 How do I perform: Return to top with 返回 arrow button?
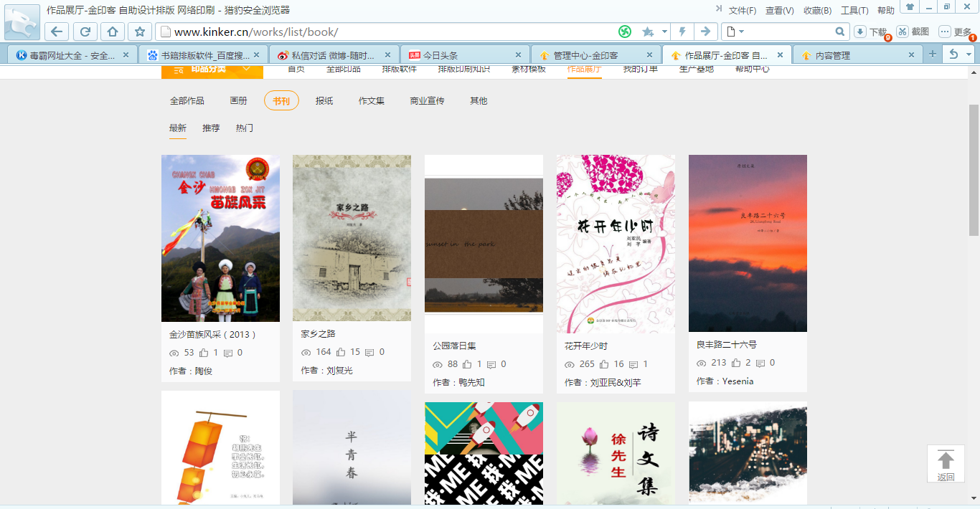[946, 464]
